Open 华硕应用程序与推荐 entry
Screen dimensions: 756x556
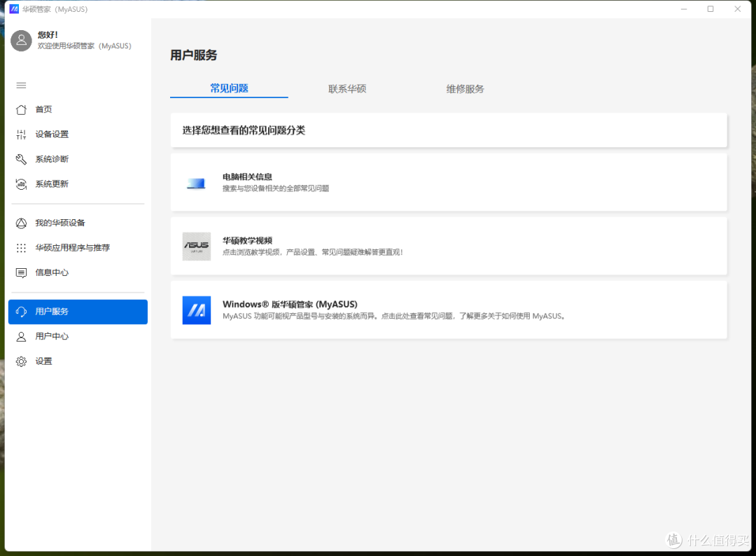(x=78, y=248)
